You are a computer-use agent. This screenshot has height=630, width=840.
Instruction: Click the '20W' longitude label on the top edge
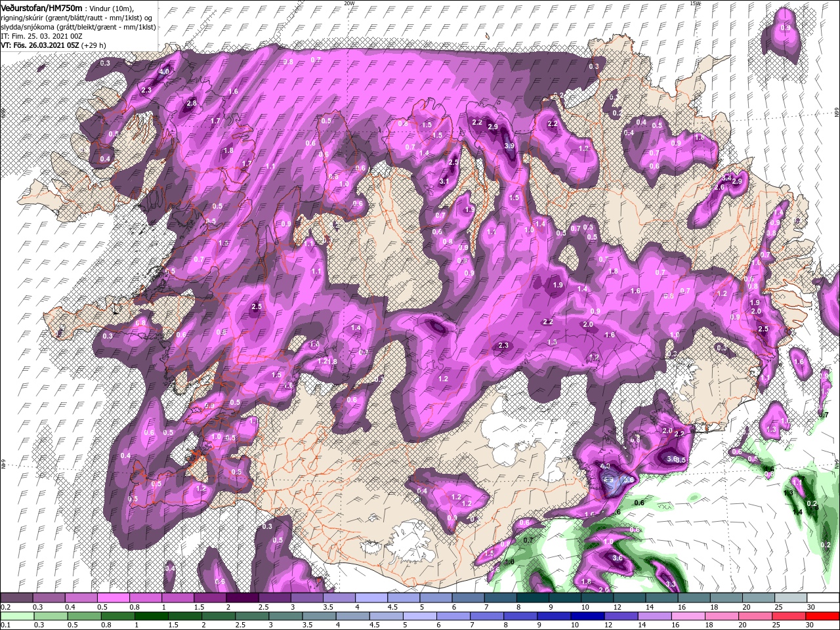tap(349, 3)
